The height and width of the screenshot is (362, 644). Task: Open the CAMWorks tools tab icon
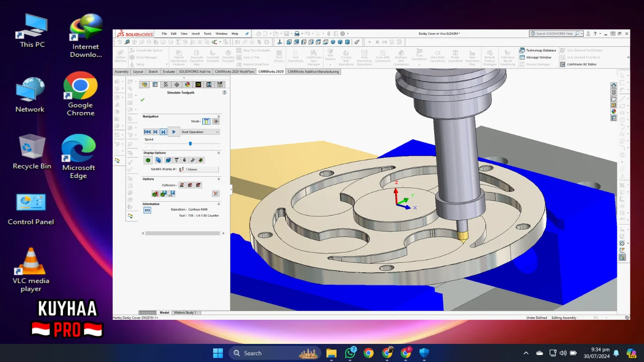tap(220, 84)
